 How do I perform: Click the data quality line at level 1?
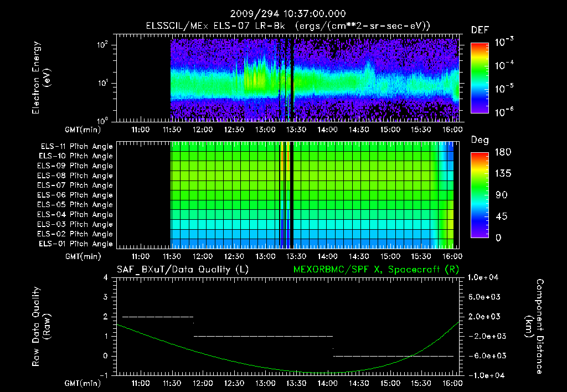click(x=263, y=336)
